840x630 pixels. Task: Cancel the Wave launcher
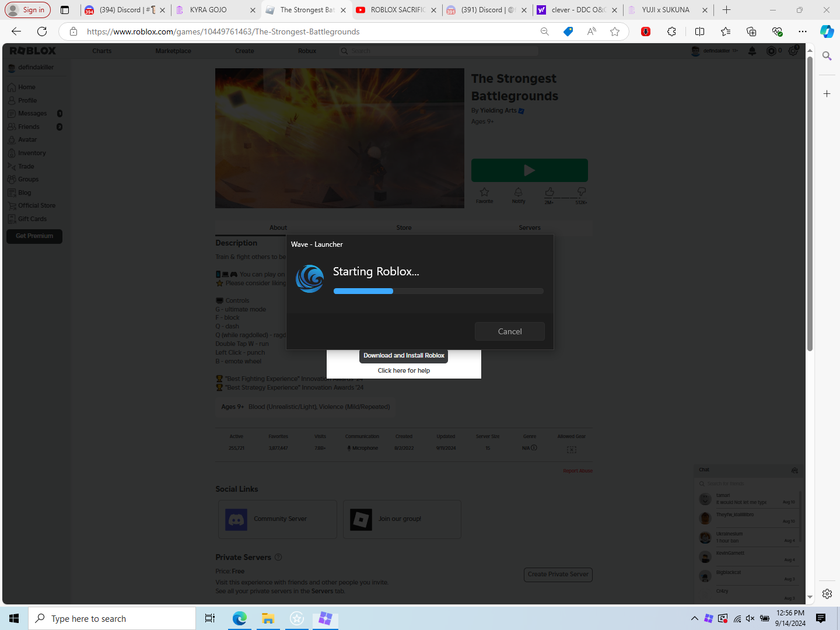509,331
